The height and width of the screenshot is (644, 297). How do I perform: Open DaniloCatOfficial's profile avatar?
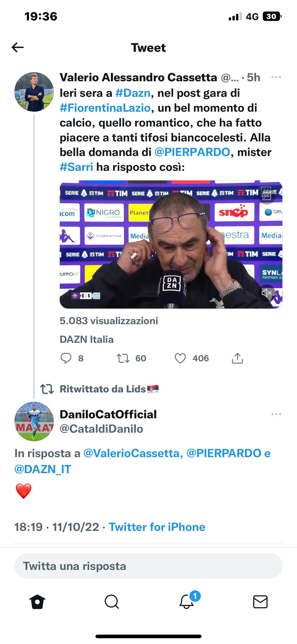pos(34,421)
